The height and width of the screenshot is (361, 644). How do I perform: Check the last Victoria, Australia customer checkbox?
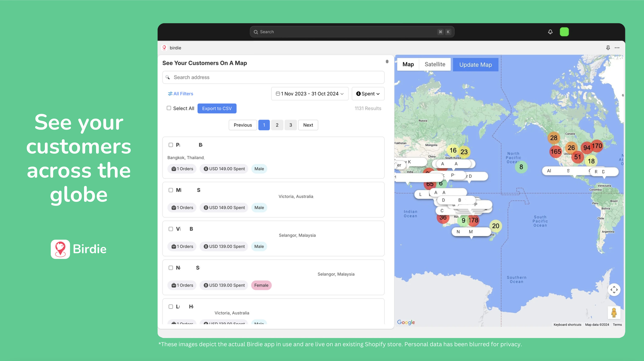pos(171,306)
